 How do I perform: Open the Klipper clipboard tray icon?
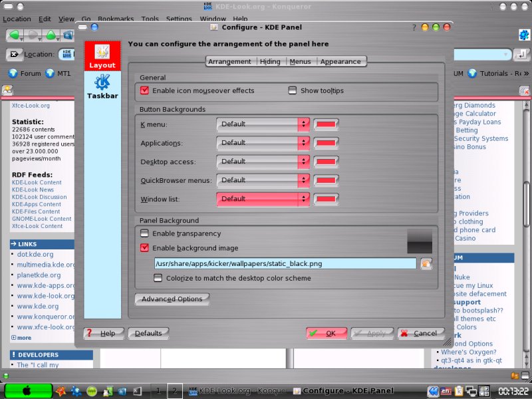[x=459, y=391]
